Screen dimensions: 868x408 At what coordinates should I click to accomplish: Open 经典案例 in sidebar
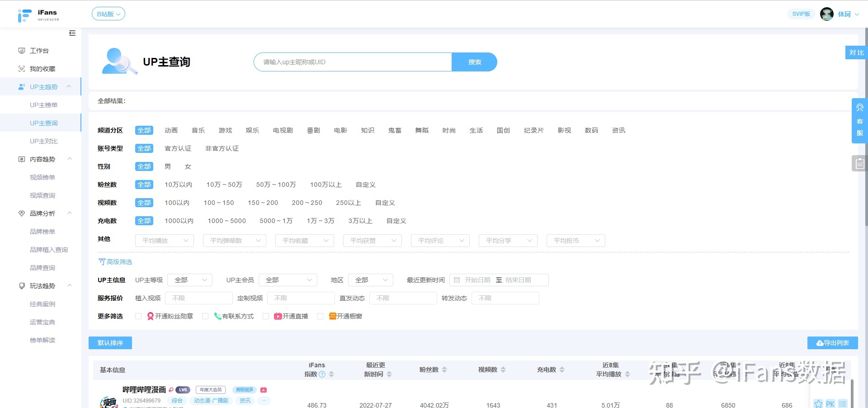(42, 304)
